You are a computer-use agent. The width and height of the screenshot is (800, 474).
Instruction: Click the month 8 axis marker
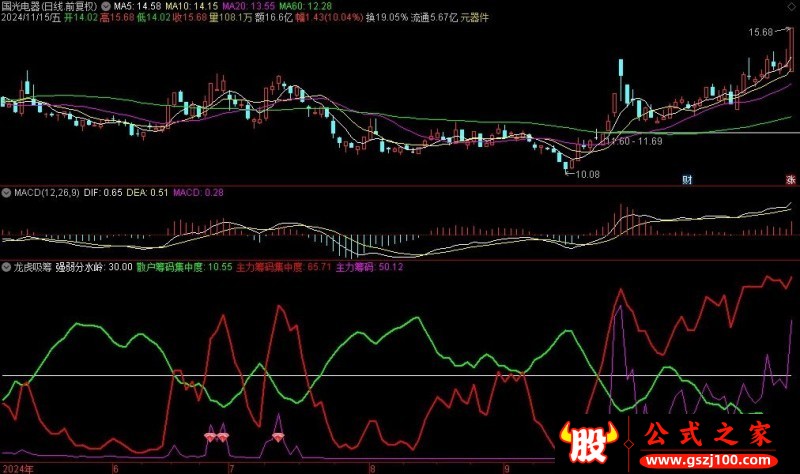pos(372,468)
